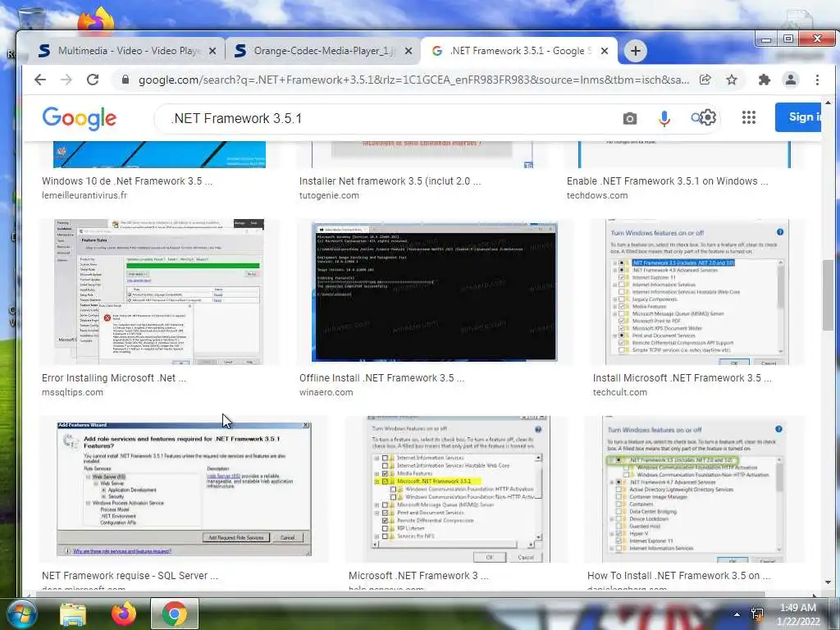This screenshot has height=630, width=840.
Task: Click the mssqltips.com source link
Action: pos(72,392)
